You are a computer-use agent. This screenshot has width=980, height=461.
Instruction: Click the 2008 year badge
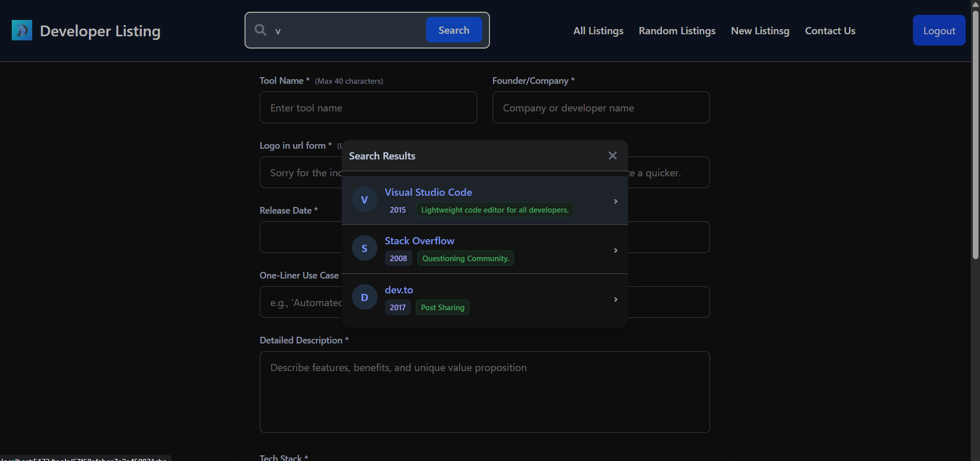click(398, 258)
